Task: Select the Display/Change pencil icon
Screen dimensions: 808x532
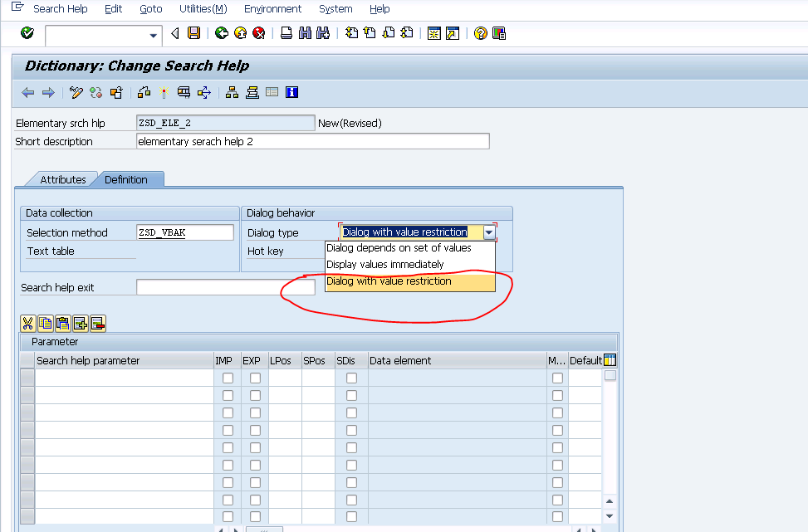Action: (75, 92)
